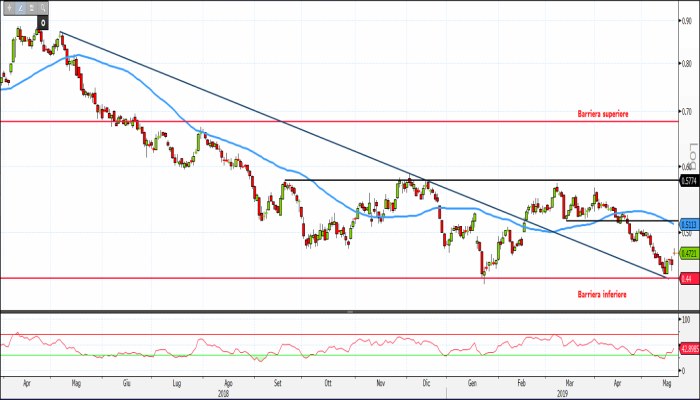Click the 'Gen' label on time axis
This screenshot has height=400, width=700.
473,382
